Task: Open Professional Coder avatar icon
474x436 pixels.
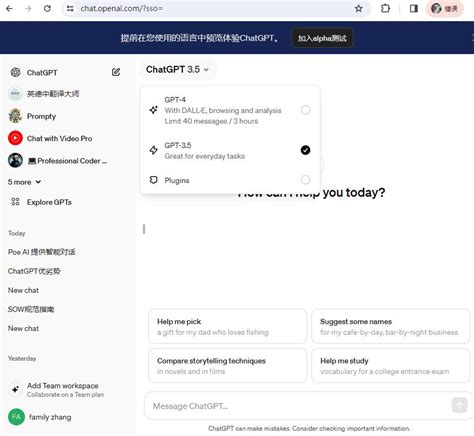Action: (x=15, y=160)
